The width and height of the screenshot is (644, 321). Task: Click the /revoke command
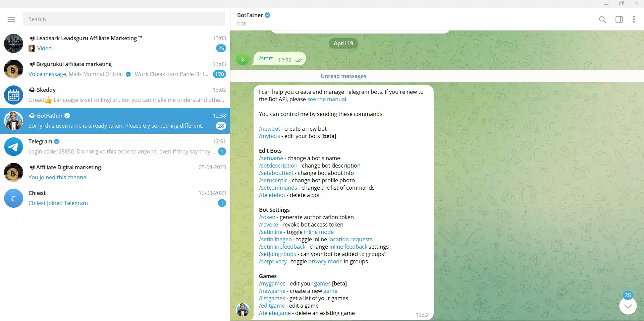(x=268, y=224)
